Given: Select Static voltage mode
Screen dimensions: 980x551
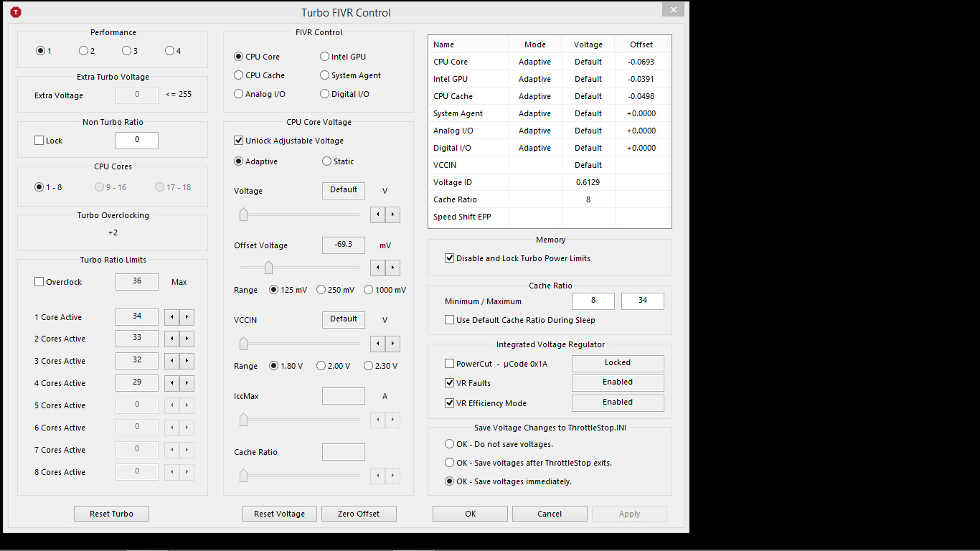Looking at the screenshot, I should [338, 161].
